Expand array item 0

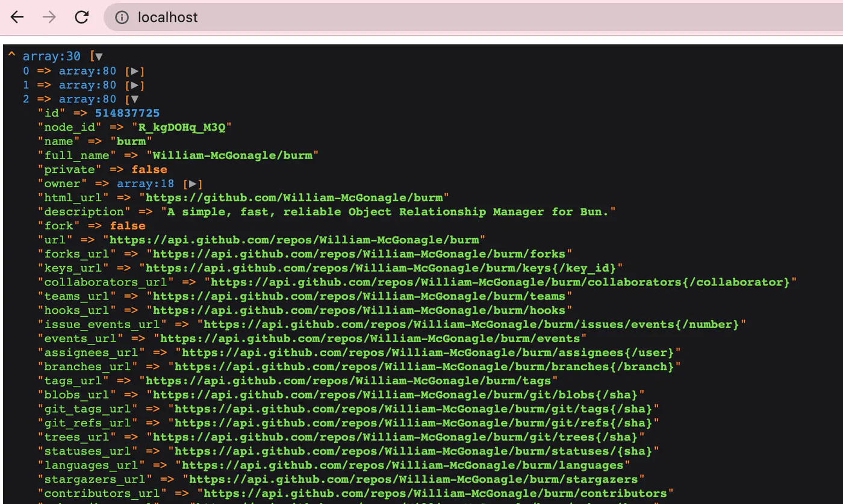click(x=135, y=71)
